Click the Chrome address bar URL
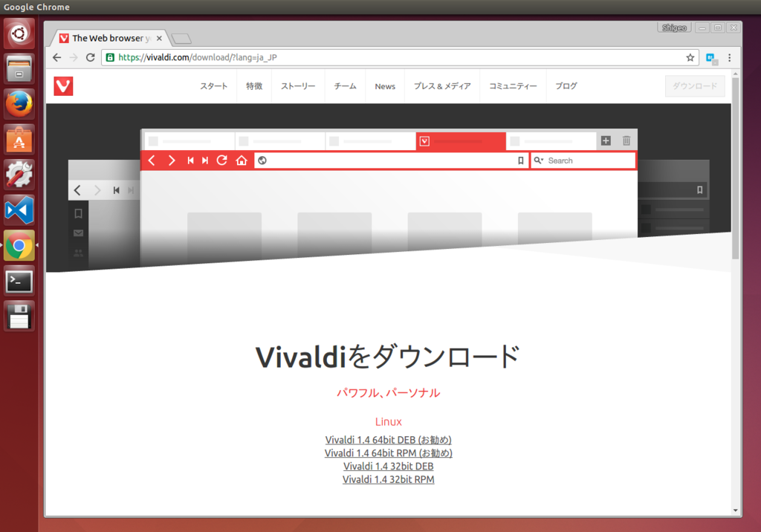 coord(198,57)
